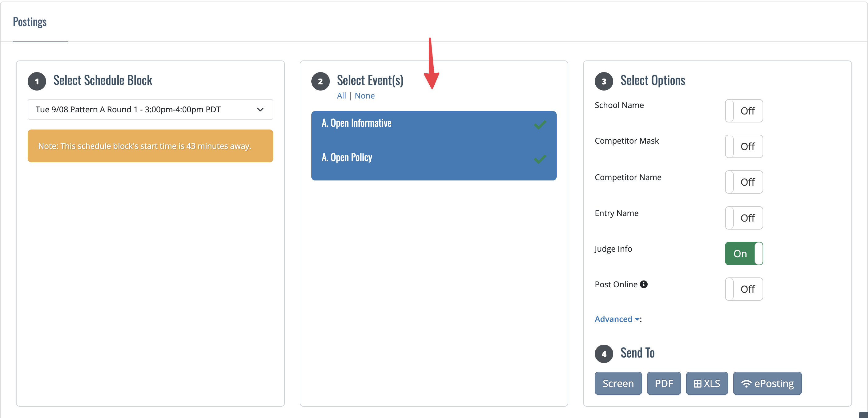868x418 pixels.
Task: Click the ePosting wifi button
Action: click(x=767, y=383)
